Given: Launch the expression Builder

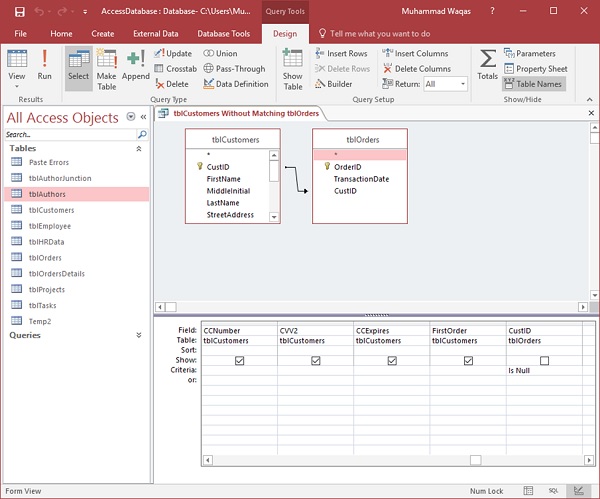Looking at the screenshot, I should pyautogui.click(x=333, y=84).
